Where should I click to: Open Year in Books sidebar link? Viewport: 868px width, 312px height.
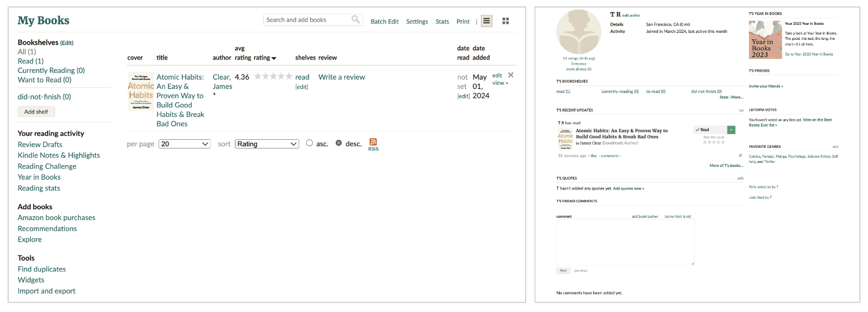39,177
